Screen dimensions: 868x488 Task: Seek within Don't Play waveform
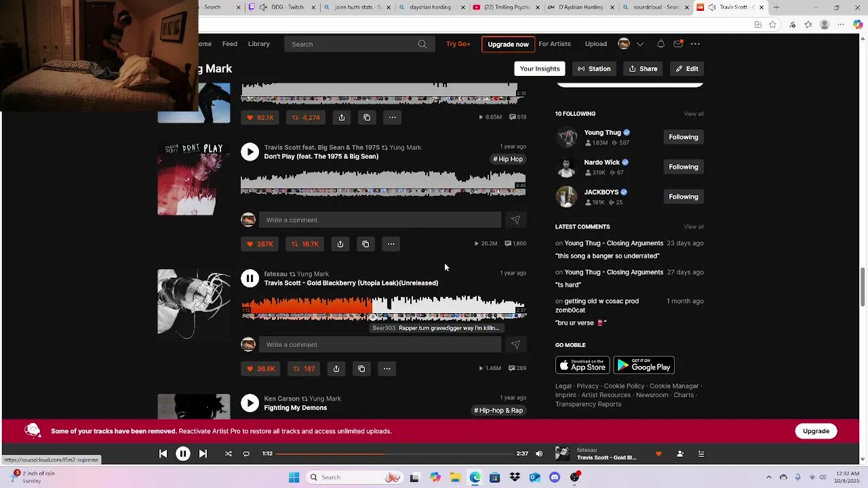click(x=383, y=182)
